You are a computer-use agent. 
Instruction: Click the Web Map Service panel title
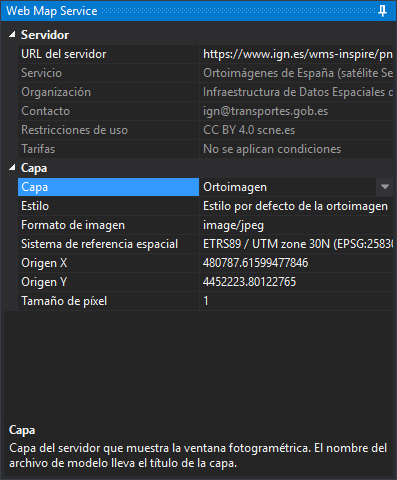[52, 11]
